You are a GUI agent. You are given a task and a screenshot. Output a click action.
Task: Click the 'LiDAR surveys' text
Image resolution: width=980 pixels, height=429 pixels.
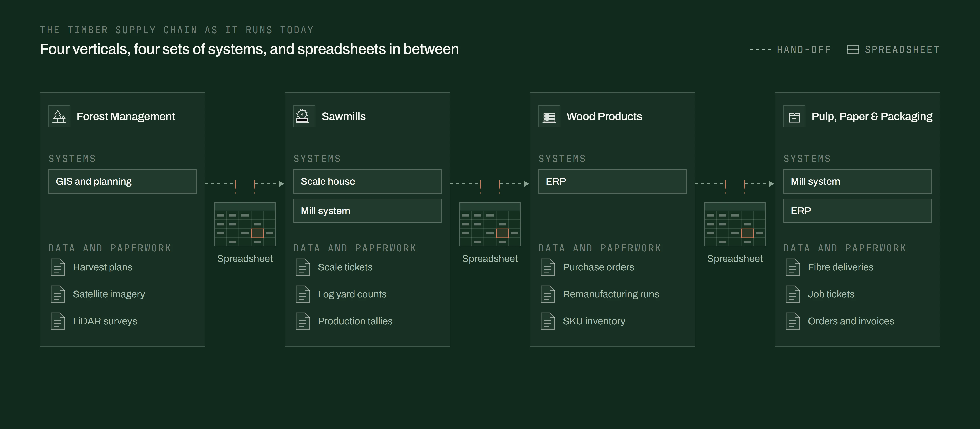pyautogui.click(x=105, y=321)
